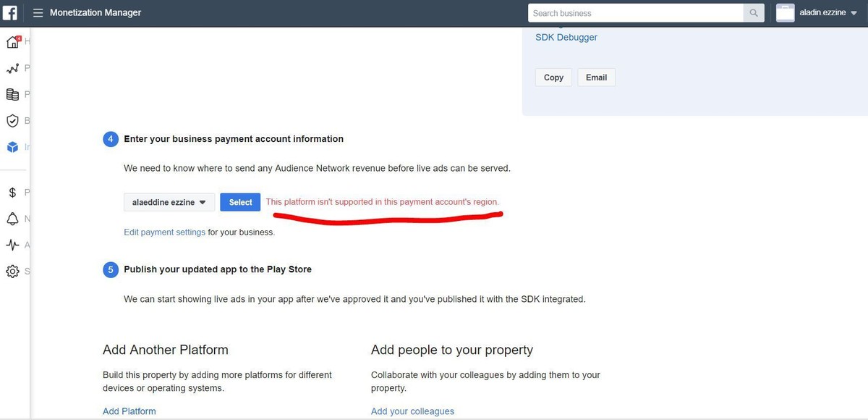
Task: Click the Add your colleagues link
Action: tap(413, 411)
